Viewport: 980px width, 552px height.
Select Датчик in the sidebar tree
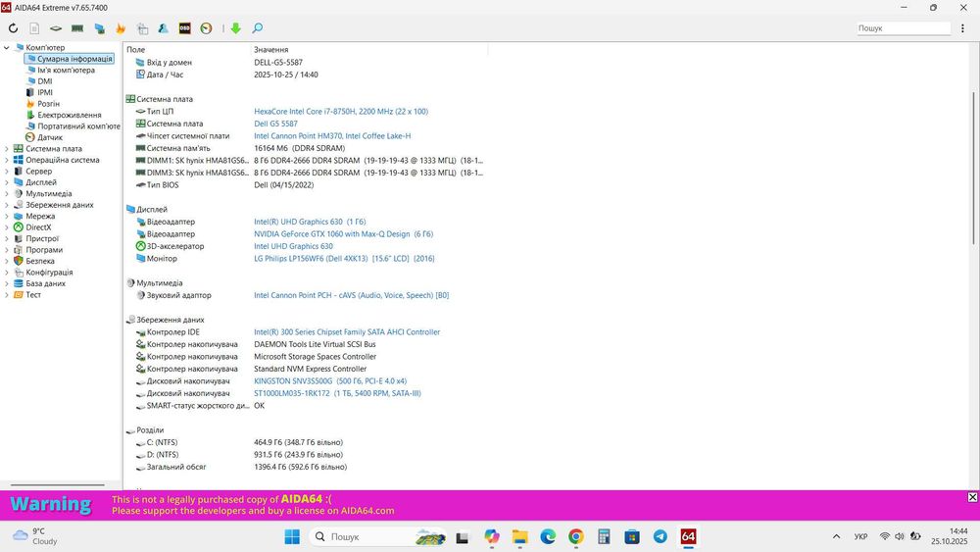coord(49,137)
